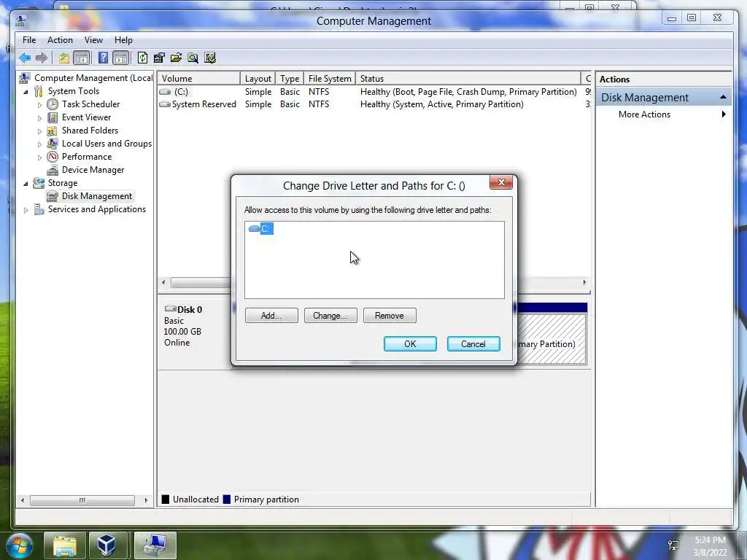Click the volume list left scroll arrow
Image resolution: width=747 pixels, height=560 pixels.
tap(163, 283)
